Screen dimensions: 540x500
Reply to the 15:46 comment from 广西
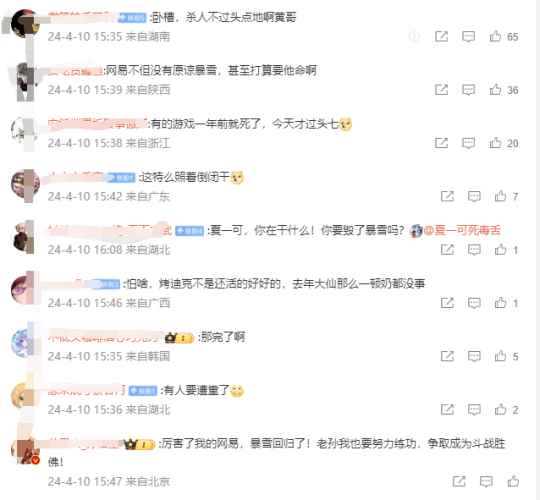[x=474, y=303]
